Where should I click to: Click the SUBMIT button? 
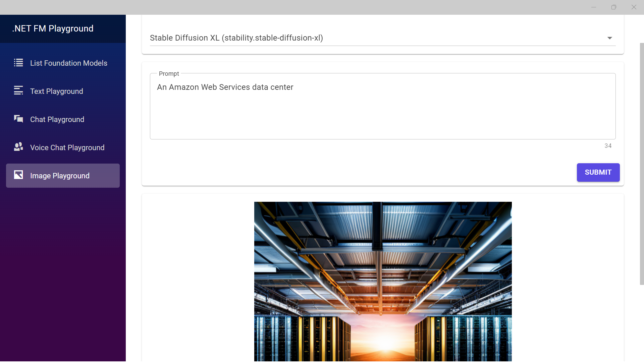point(598,172)
